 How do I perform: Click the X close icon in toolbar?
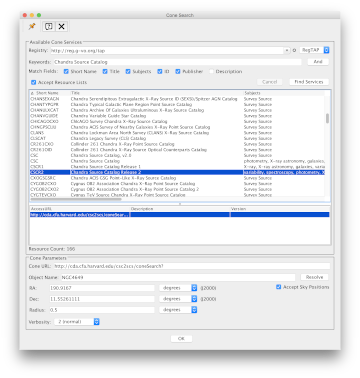(61, 27)
